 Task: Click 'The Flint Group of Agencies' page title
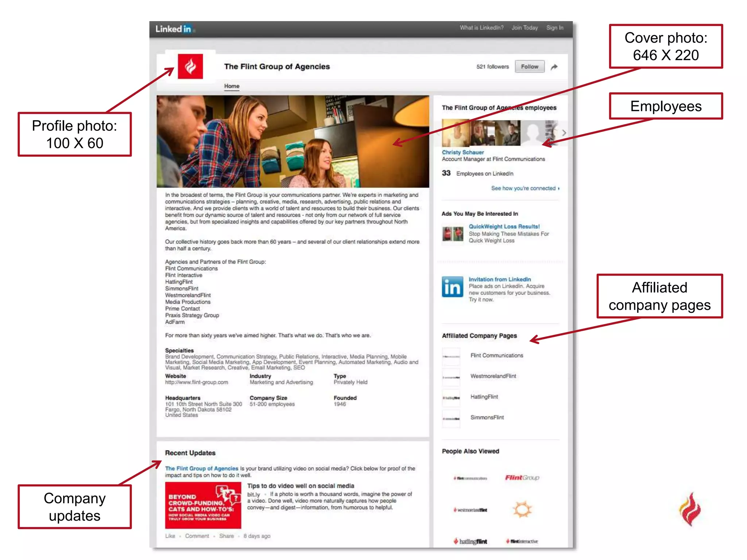point(277,66)
